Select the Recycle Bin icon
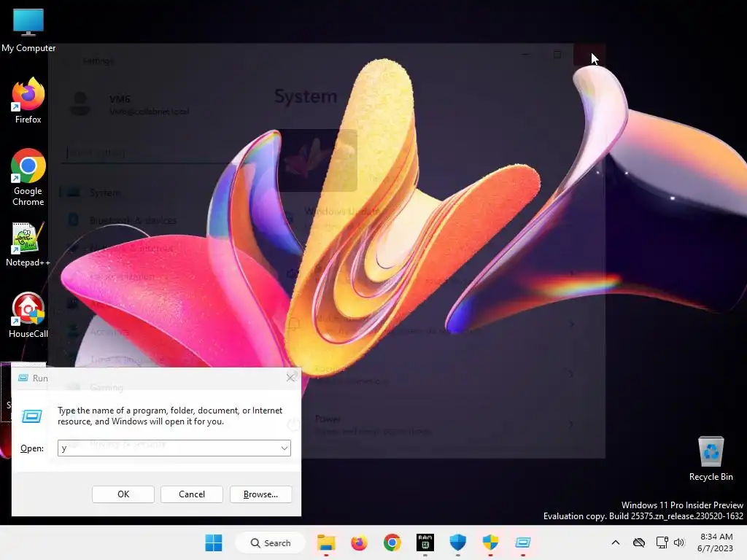Image resolution: width=747 pixels, height=560 pixels. 711,458
